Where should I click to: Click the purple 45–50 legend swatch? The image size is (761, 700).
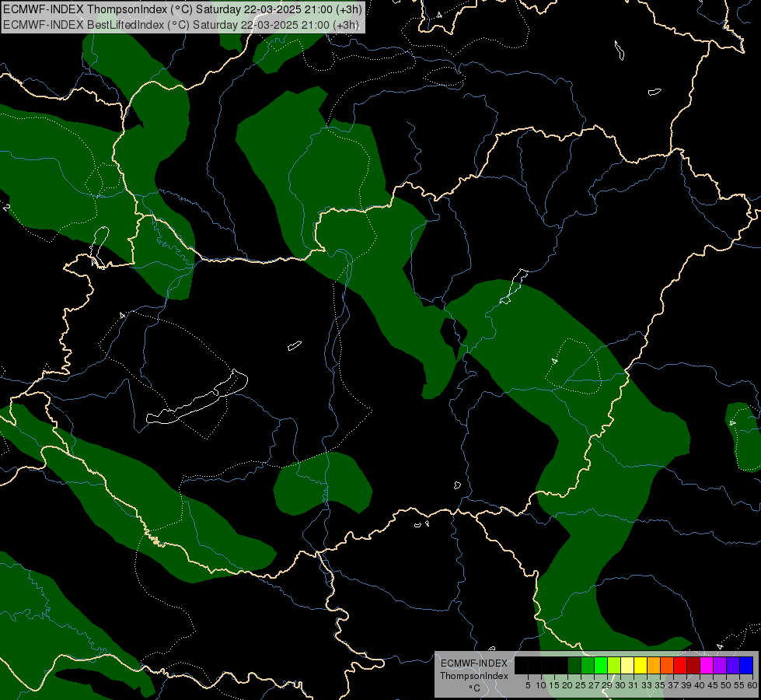click(720, 665)
